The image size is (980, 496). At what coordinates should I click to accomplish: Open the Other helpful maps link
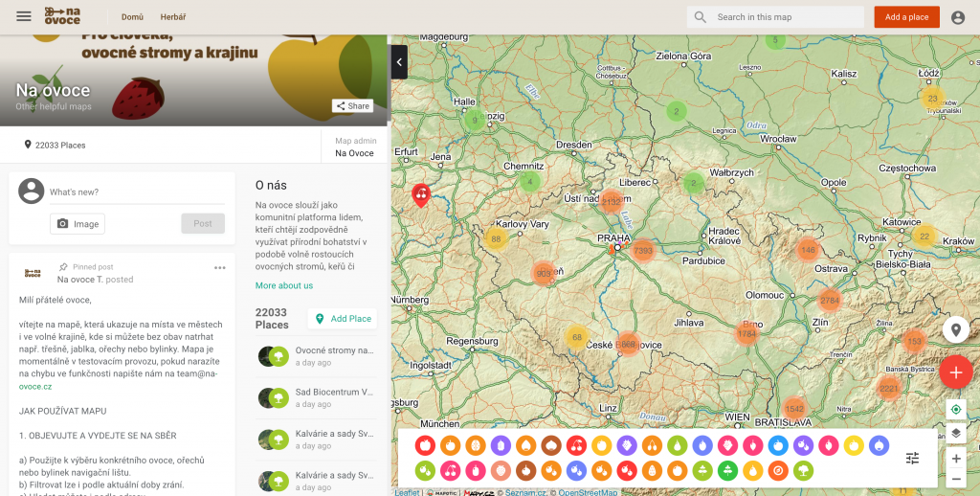54,106
